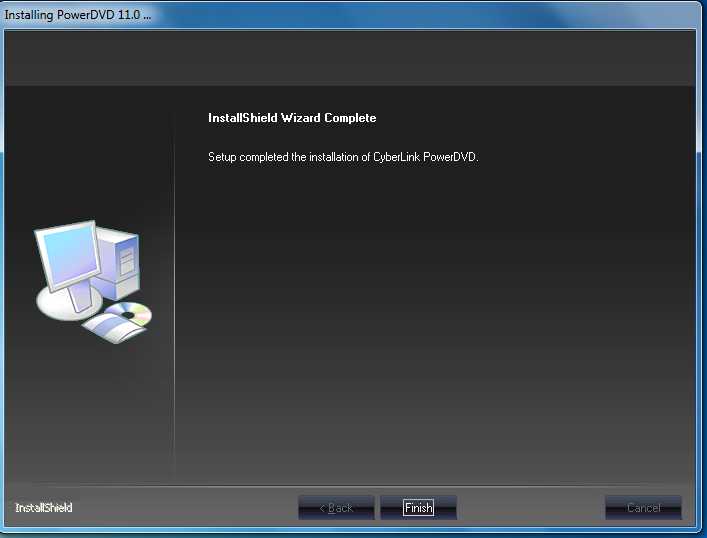This screenshot has width=707, height=538.
Task: Click the 'InstallShield Wizard Complete' heading
Action: click(292, 118)
